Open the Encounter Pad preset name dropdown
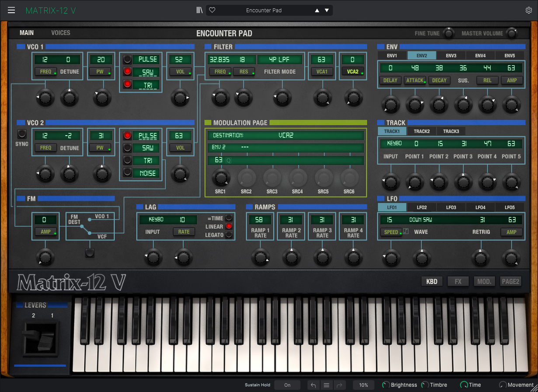538x392 pixels. (x=264, y=10)
